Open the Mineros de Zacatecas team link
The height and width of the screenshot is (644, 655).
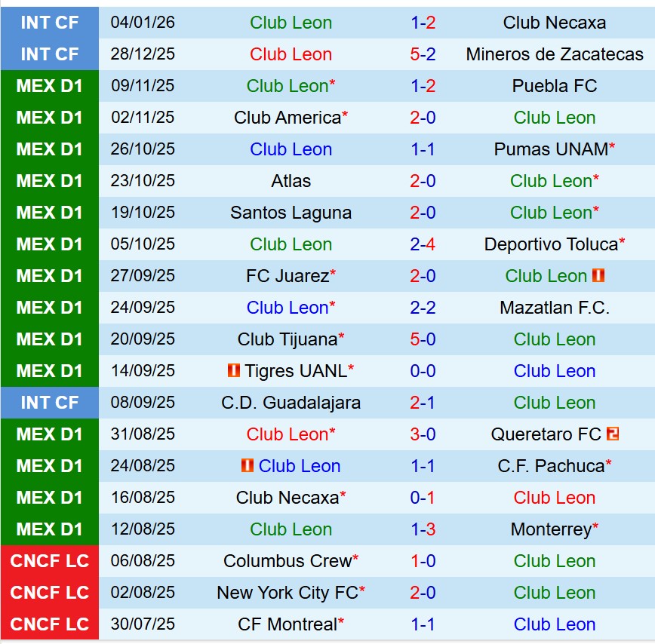555,54
